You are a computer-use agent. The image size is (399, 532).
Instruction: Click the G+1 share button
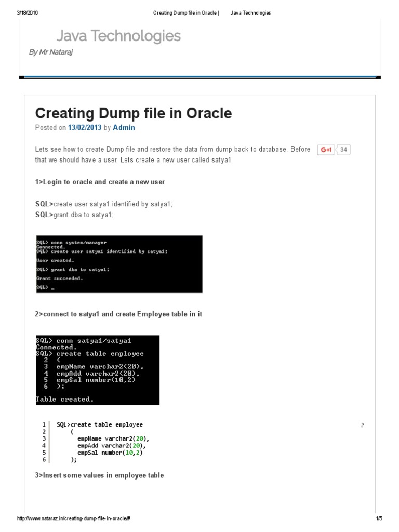tap(326, 150)
